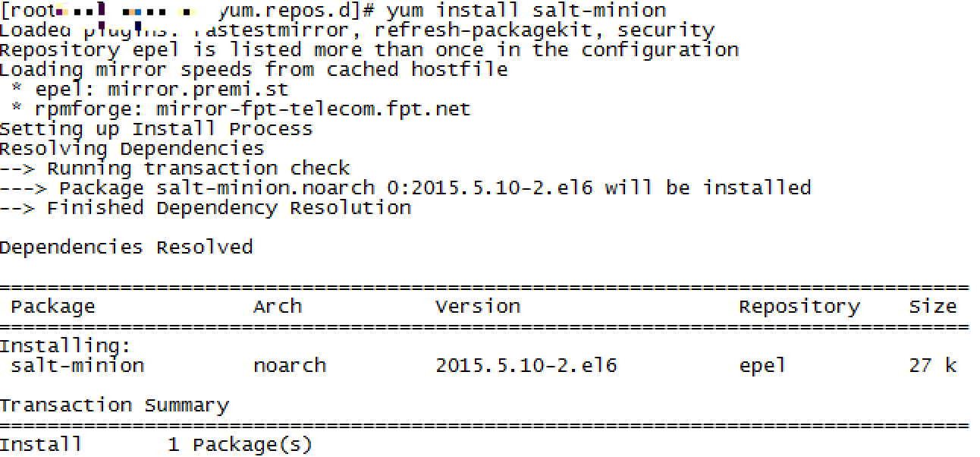The width and height of the screenshot is (980, 457).
Task: Click the 'Repository epel is listed' warning line
Action: tap(369, 51)
